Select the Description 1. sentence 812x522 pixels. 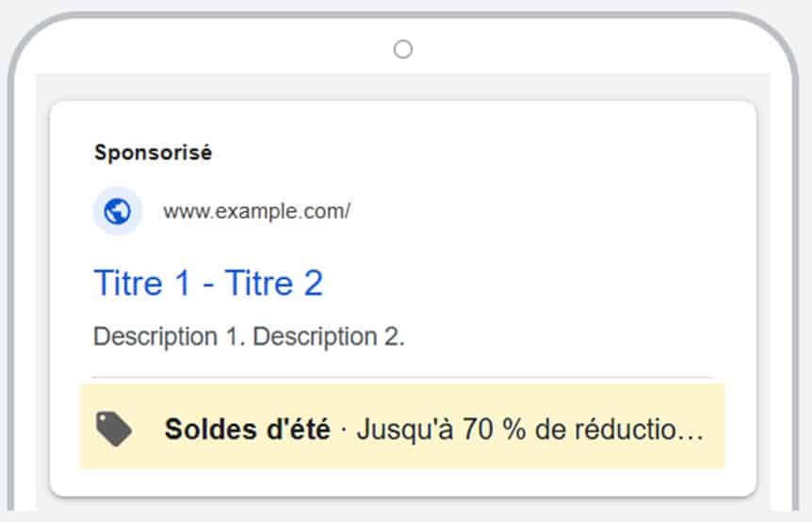point(170,336)
